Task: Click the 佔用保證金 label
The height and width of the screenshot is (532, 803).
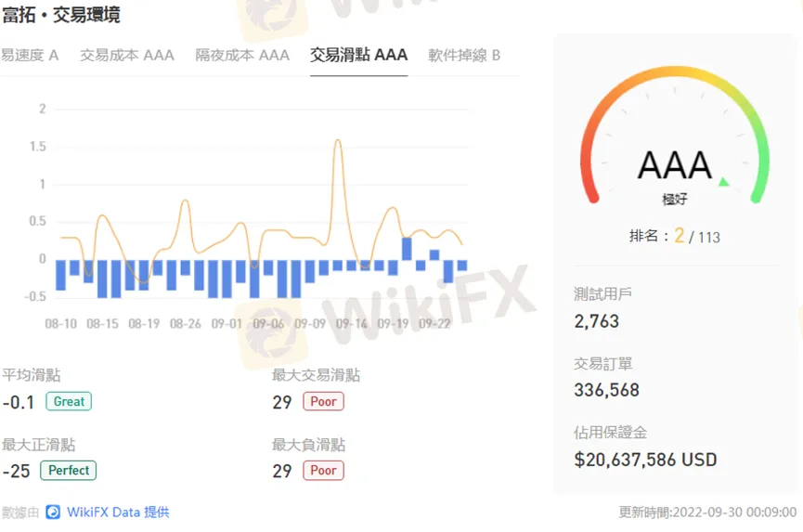Action: pos(610,433)
